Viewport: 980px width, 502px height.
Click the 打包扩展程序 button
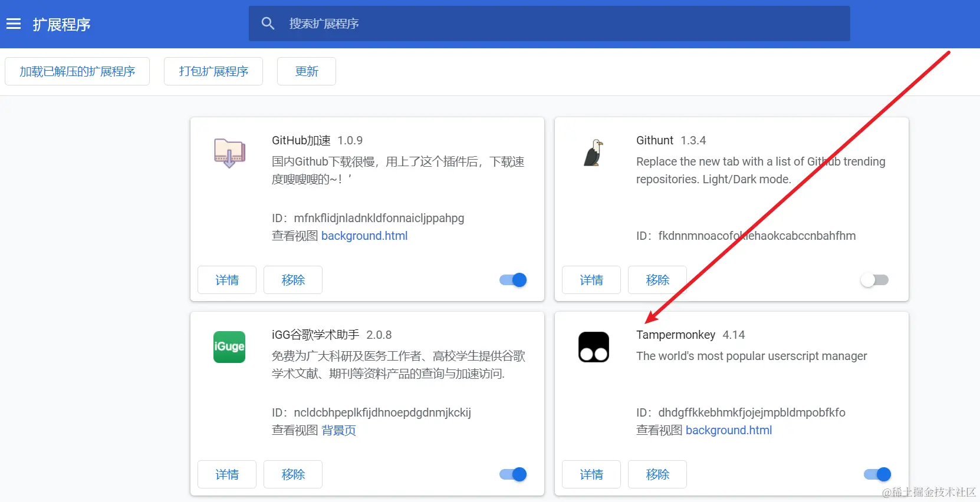213,71
